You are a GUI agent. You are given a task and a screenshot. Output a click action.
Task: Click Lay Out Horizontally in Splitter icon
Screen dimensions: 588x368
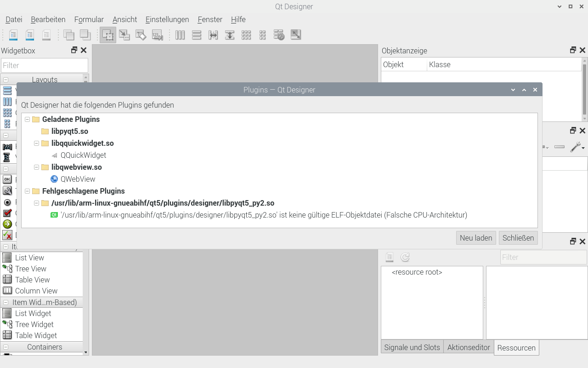213,35
